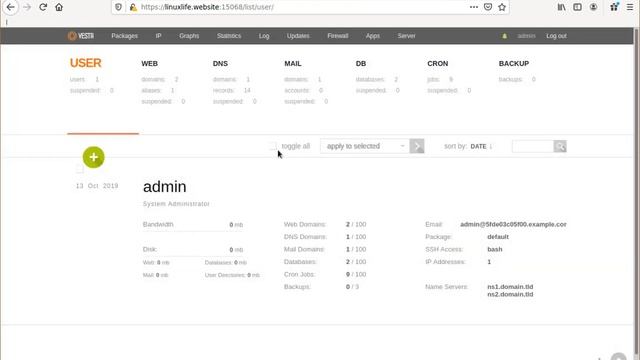Open tracking protection shield icon

click(118, 7)
